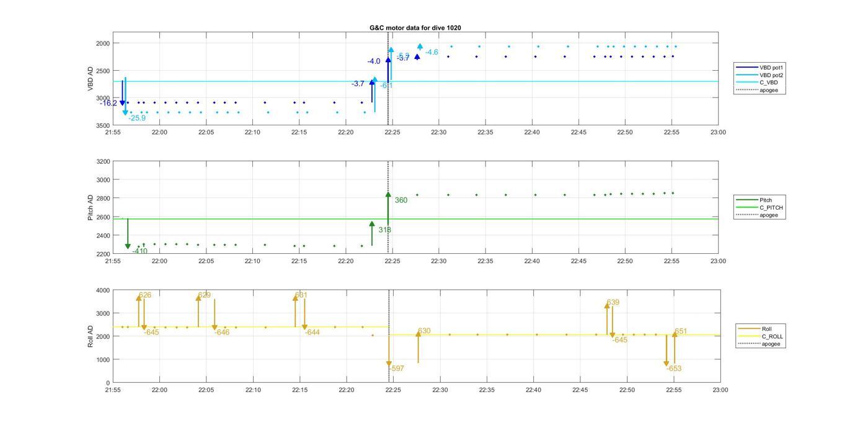868x430 pixels.
Task: Click the '-4.0' VBD move label
Action: 374,61
